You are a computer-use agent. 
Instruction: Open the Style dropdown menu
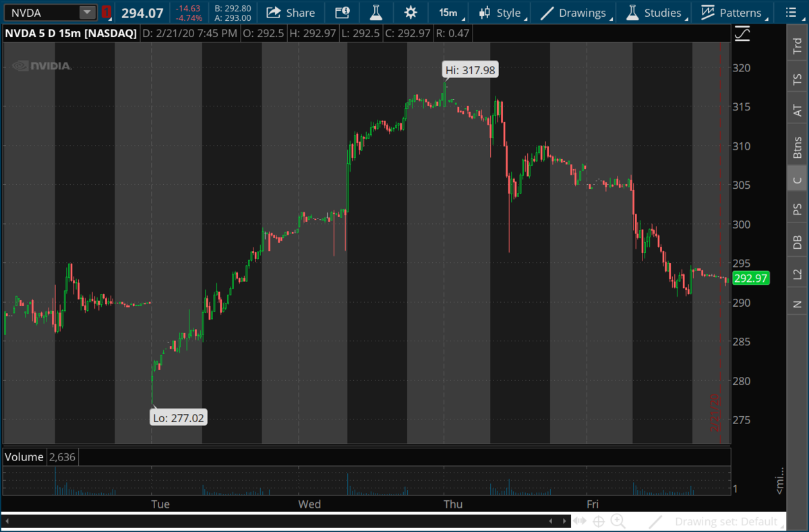click(x=504, y=12)
